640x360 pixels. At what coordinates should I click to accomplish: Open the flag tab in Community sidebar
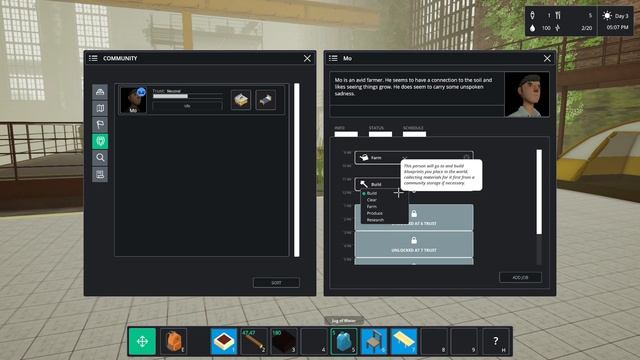click(100, 124)
